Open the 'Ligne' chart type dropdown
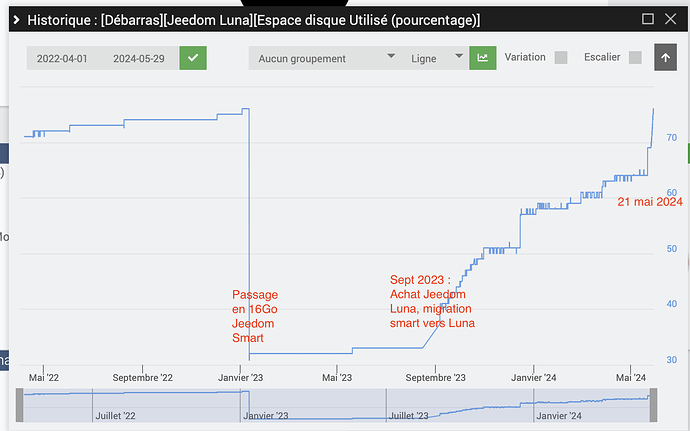Image resolution: width=690 pixels, height=431 pixels. click(x=436, y=58)
